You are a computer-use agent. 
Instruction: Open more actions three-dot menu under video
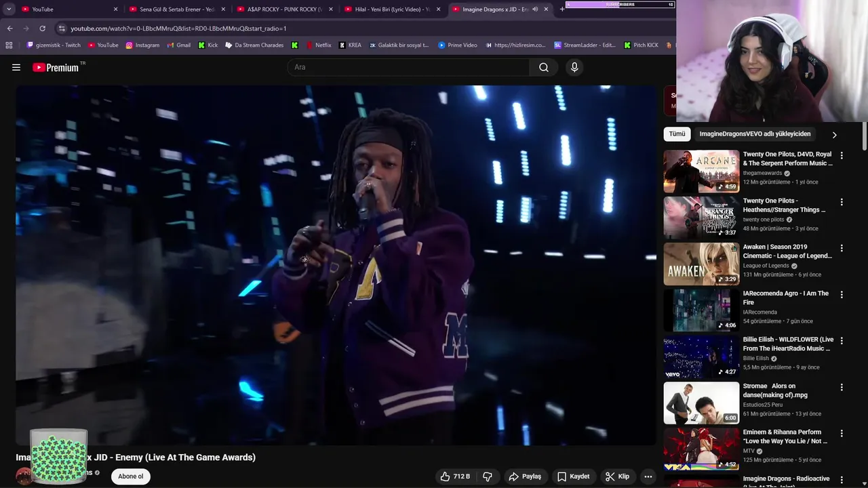pyautogui.click(x=648, y=476)
